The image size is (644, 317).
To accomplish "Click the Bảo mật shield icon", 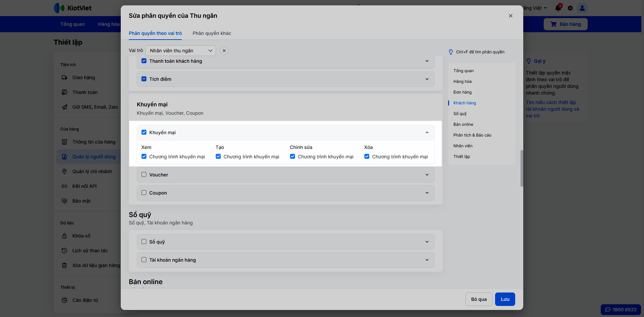I will (64, 201).
